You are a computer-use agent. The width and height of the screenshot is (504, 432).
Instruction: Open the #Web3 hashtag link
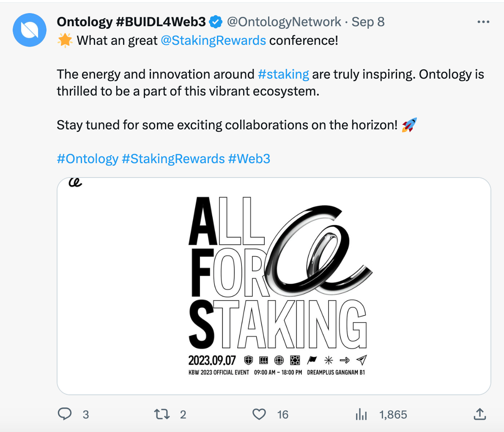(x=249, y=159)
